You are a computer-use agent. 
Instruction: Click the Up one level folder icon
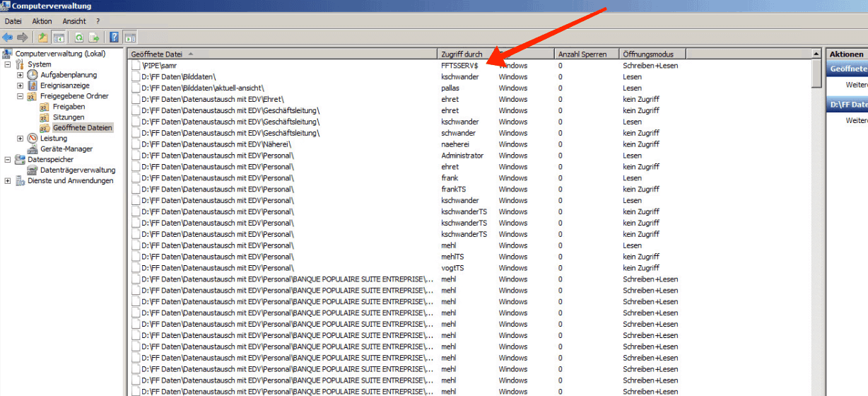43,37
